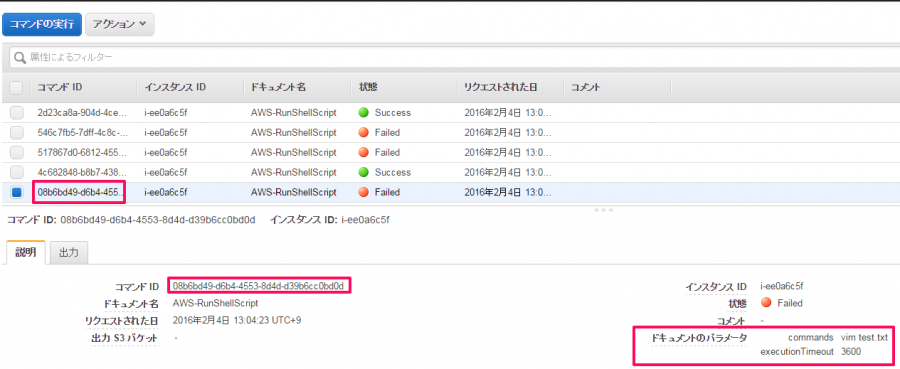
Task: Click green Success status icon of first command
Action: (x=363, y=112)
